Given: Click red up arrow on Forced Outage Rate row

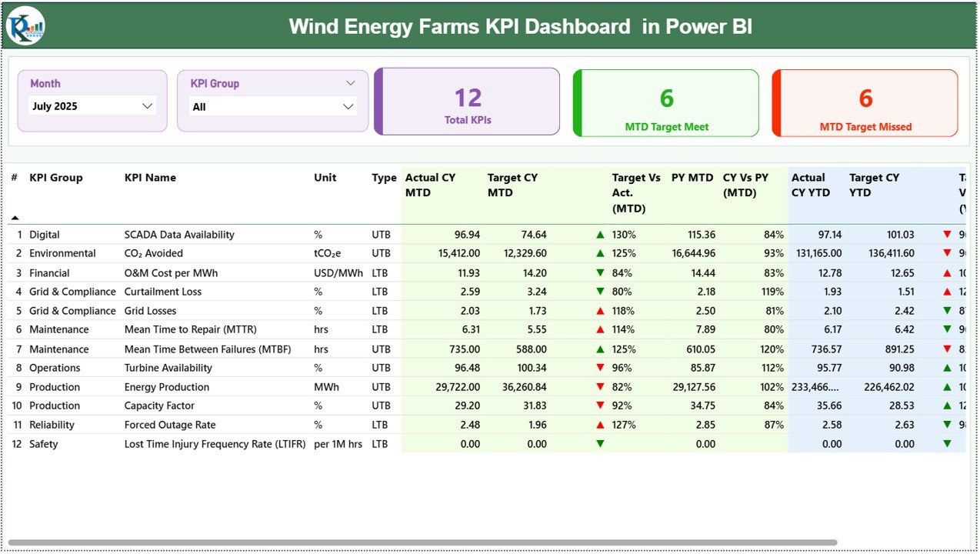Looking at the screenshot, I should pos(599,424).
